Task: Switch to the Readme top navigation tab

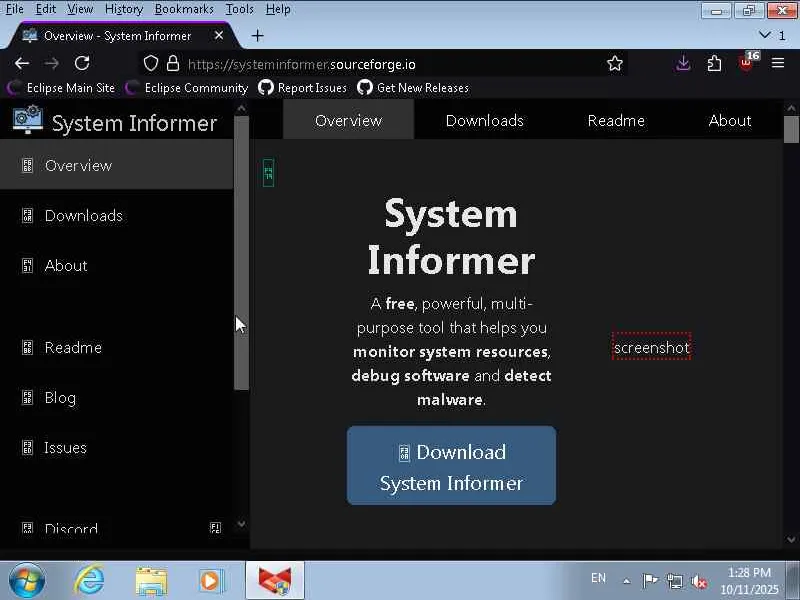Action: click(x=616, y=120)
